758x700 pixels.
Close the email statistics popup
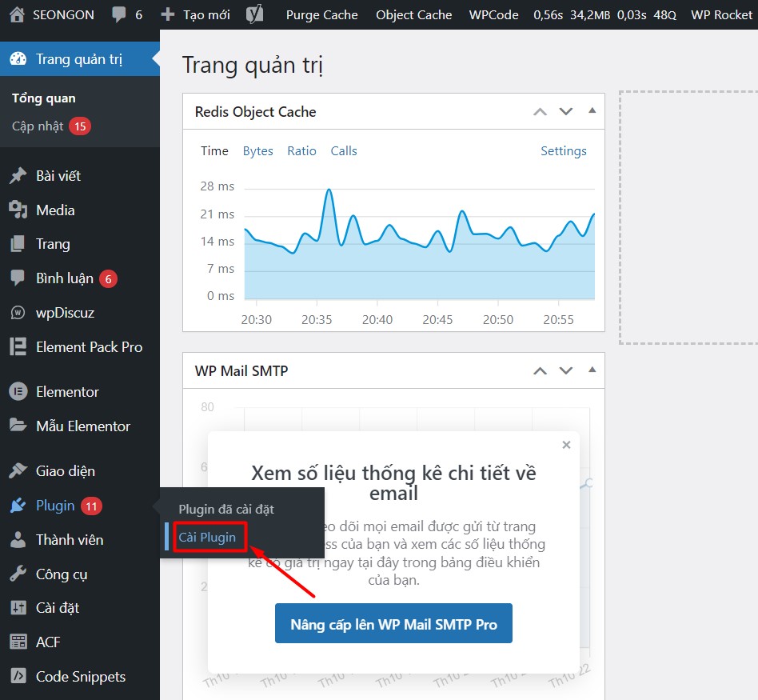click(x=566, y=445)
